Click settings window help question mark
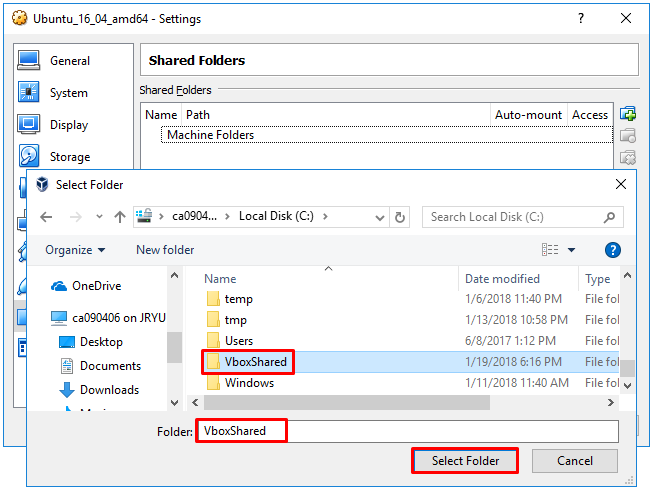This screenshot has height=492, width=653. [x=581, y=18]
